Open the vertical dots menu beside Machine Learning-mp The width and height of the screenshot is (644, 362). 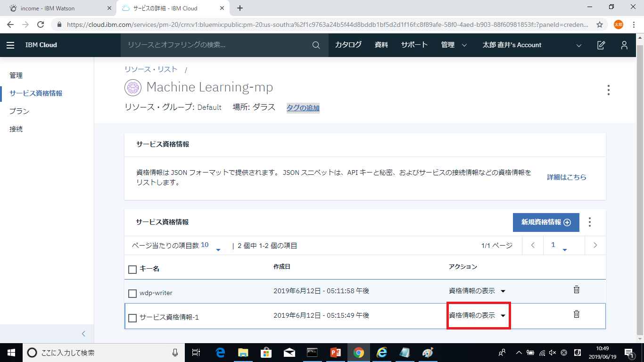coord(609,90)
